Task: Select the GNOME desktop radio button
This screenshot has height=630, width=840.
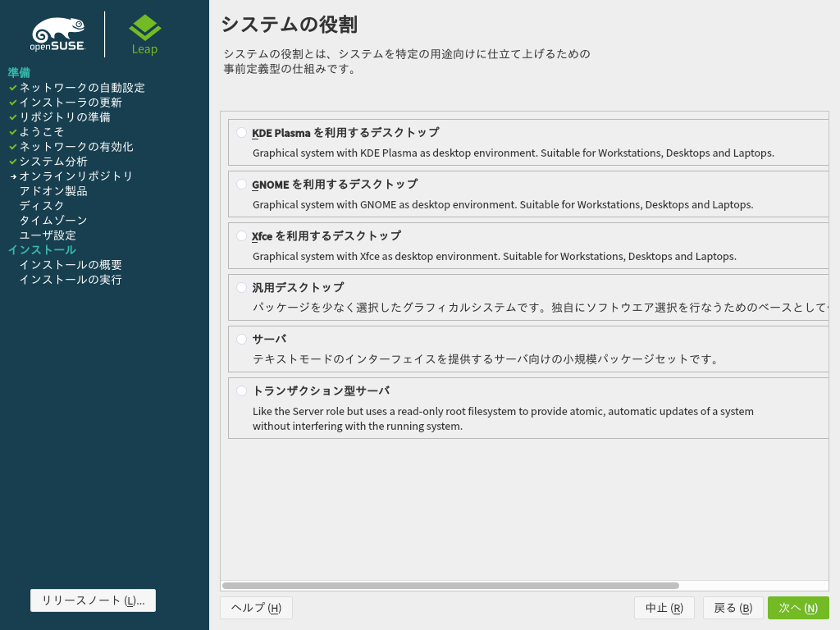Action: tap(242, 185)
